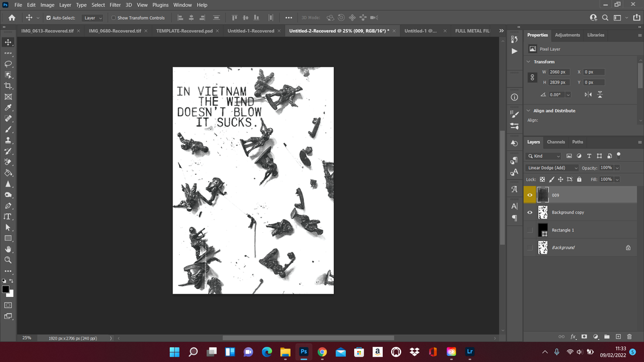Select the Pen tool

[8, 206]
